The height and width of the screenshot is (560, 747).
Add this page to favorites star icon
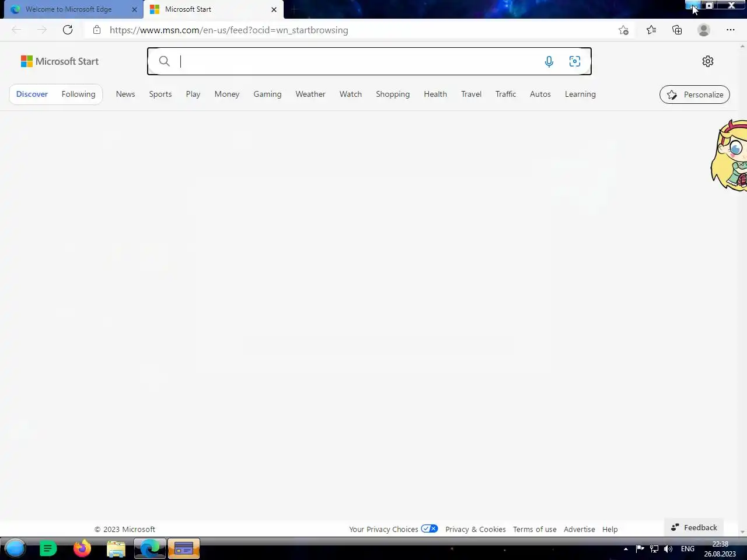(623, 30)
